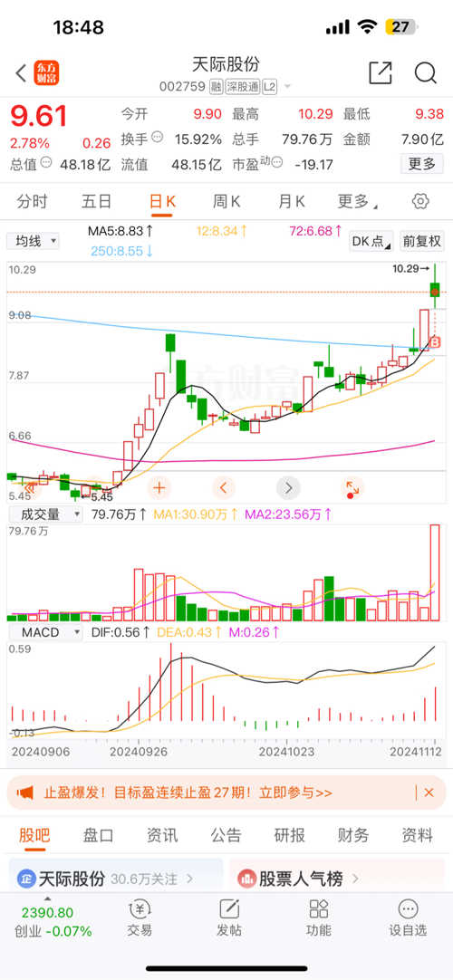The image size is (453, 980).
Task: Open 资讯 section tab
Action: tap(162, 835)
